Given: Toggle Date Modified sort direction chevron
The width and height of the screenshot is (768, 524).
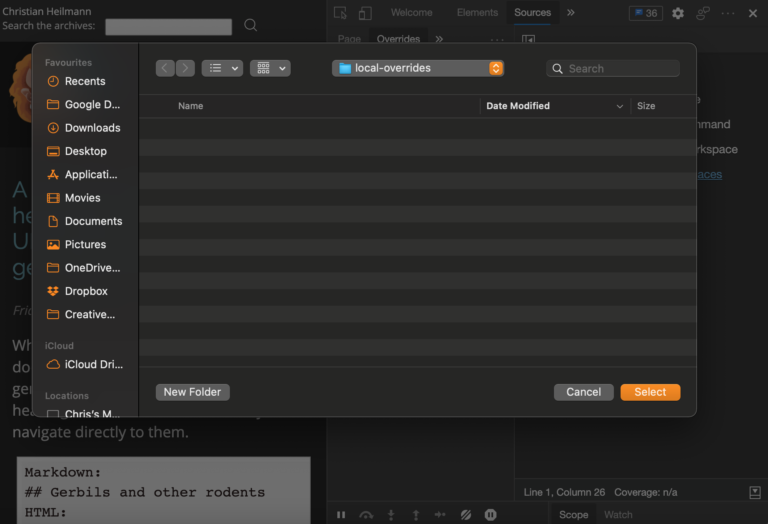Looking at the screenshot, I should (x=620, y=106).
